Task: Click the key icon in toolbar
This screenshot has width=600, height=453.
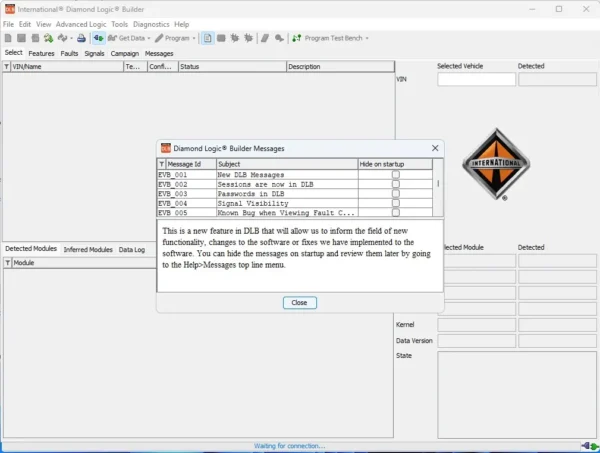Action: (279, 38)
